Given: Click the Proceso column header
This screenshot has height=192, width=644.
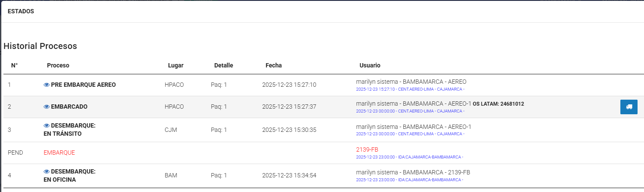Looking at the screenshot, I should 58,65.
